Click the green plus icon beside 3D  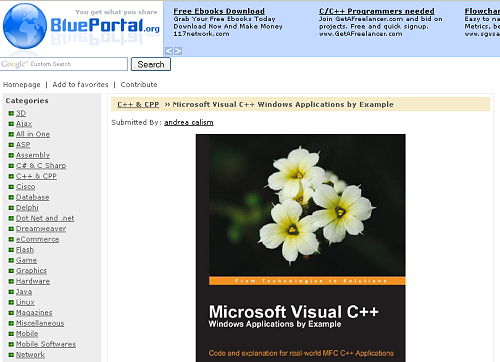point(11,113)
